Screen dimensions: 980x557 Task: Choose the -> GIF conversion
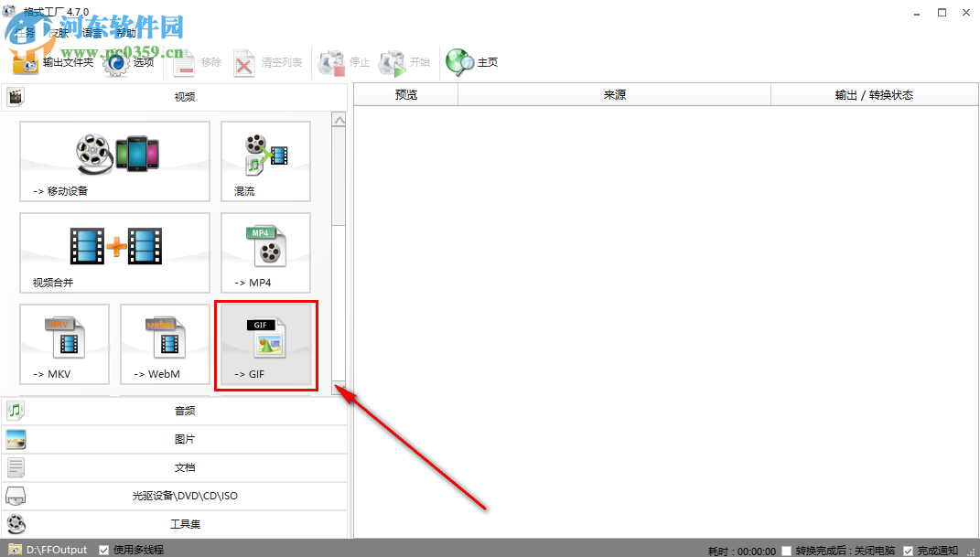tap(265, 344)
